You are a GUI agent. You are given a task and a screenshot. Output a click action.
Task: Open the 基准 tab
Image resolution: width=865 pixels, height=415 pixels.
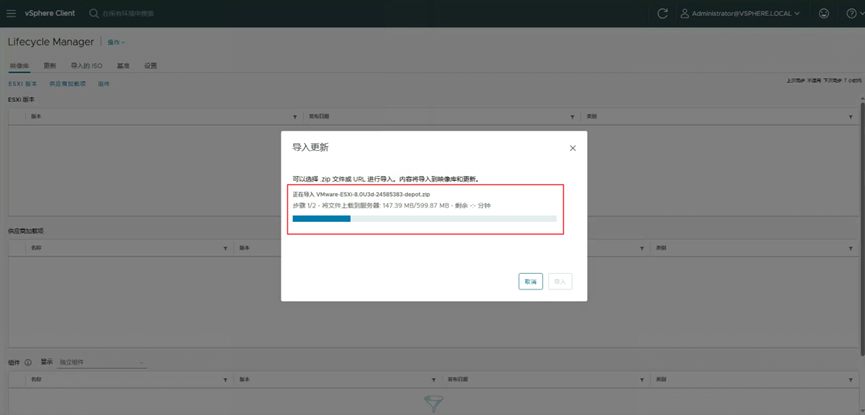(123, 66)
